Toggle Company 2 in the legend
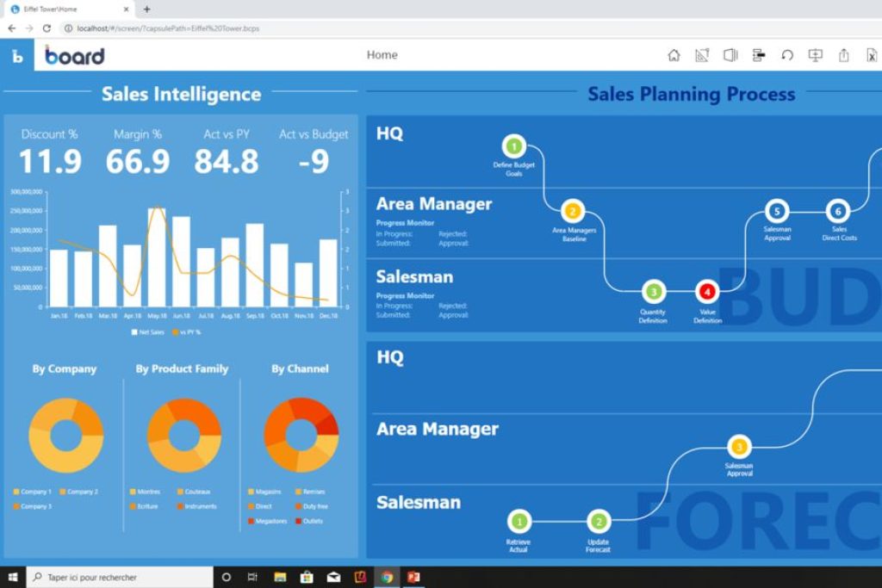The width and height of the screenshot is (882, 588). 78,492
